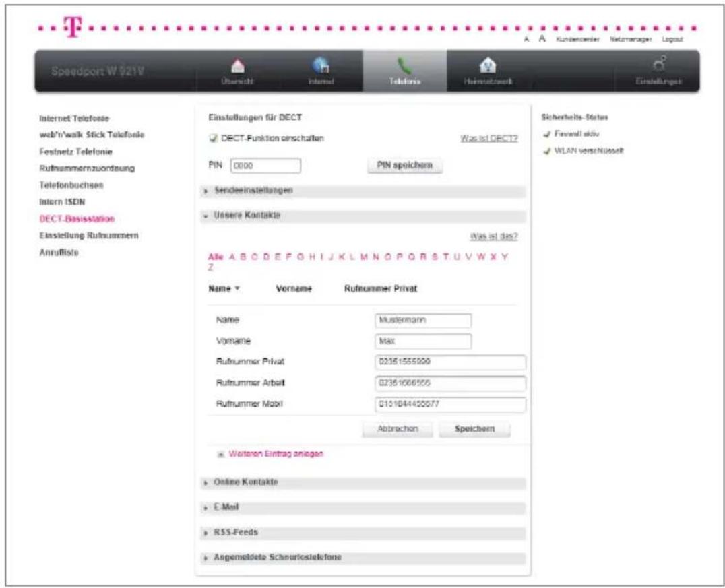Click the large A font size icon

[542, 39]
